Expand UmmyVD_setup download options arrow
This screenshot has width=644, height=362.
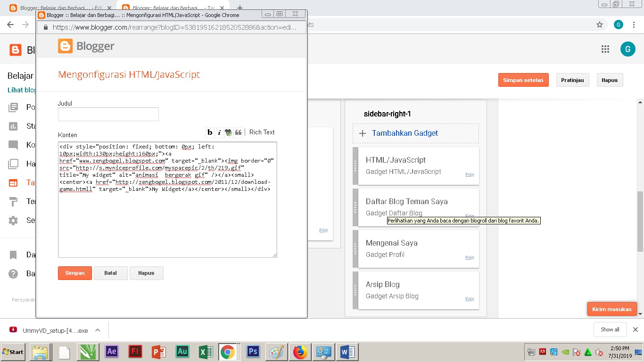click(x=97, y=330)
